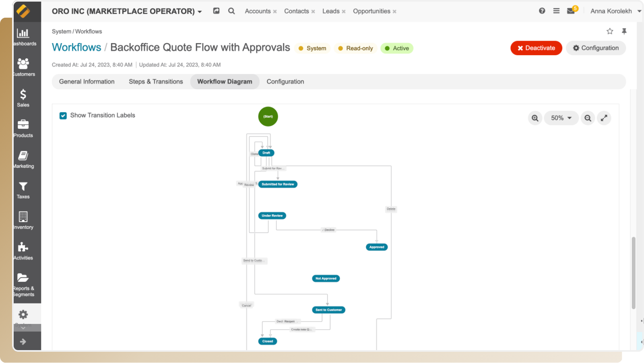This screenshot has height=363, width=644.
Task: Click the Oro logo icon
Action: point(23,11)
